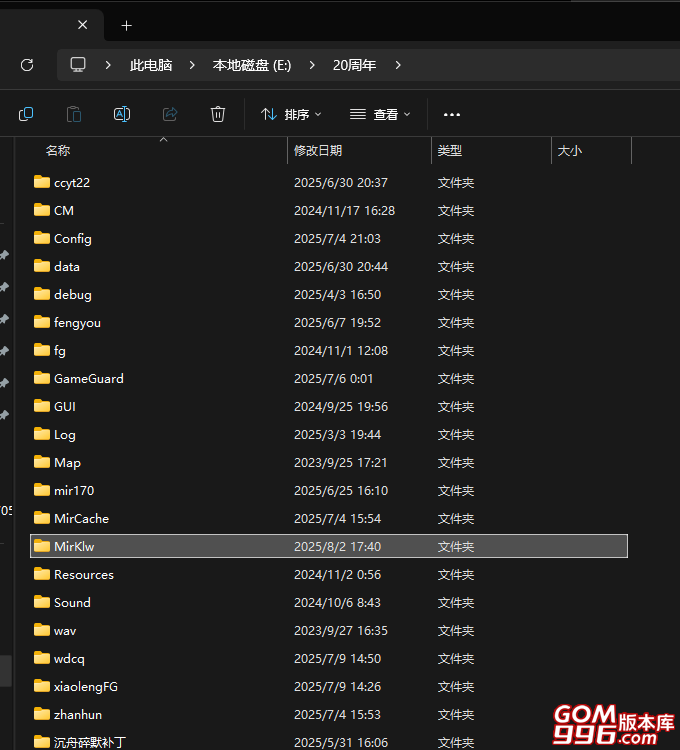Expand chevron after 20周年 in breadcrumb
Image resolution: width=680 pixels, height=750 pixels.
click(x=398, y=65)
